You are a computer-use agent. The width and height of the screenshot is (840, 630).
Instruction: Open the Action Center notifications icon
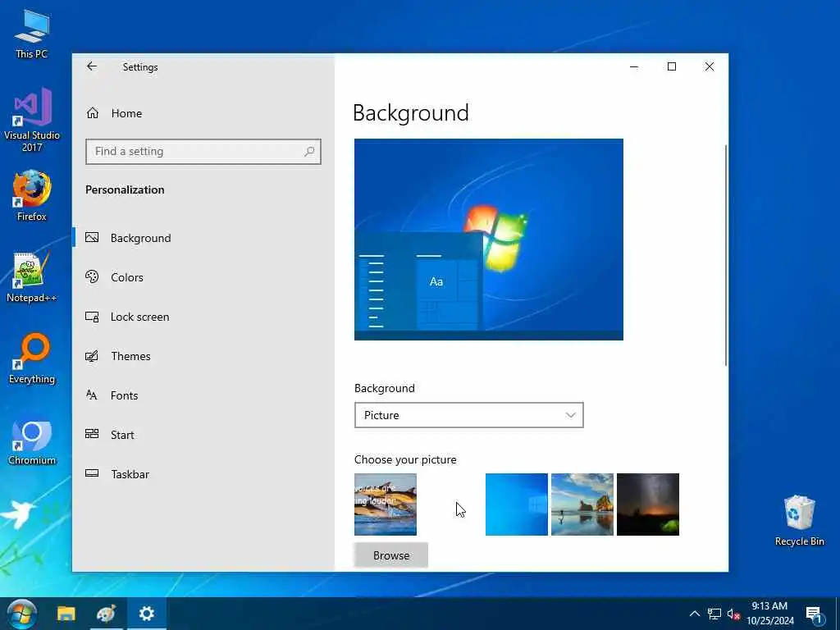click(x=814, y=614)
